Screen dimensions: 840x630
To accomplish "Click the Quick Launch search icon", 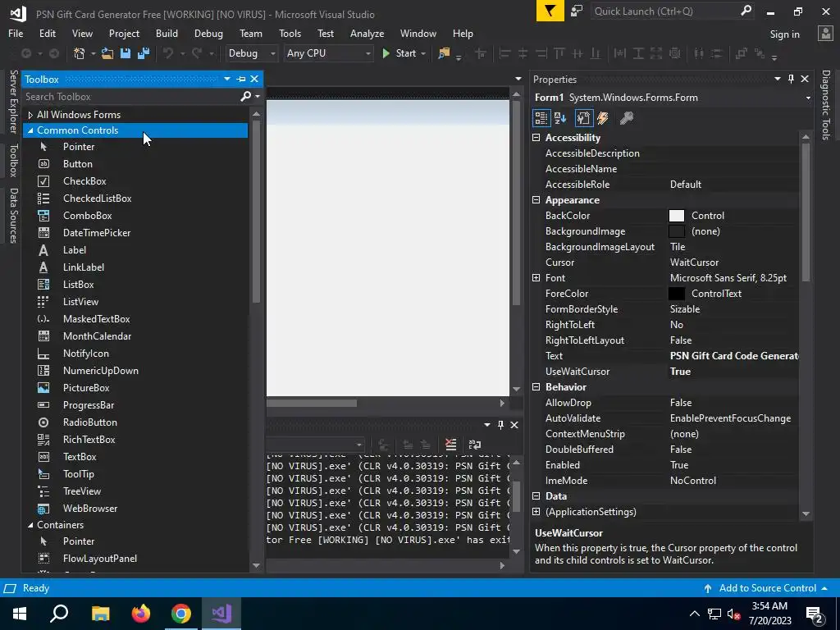I will (745, 11).
